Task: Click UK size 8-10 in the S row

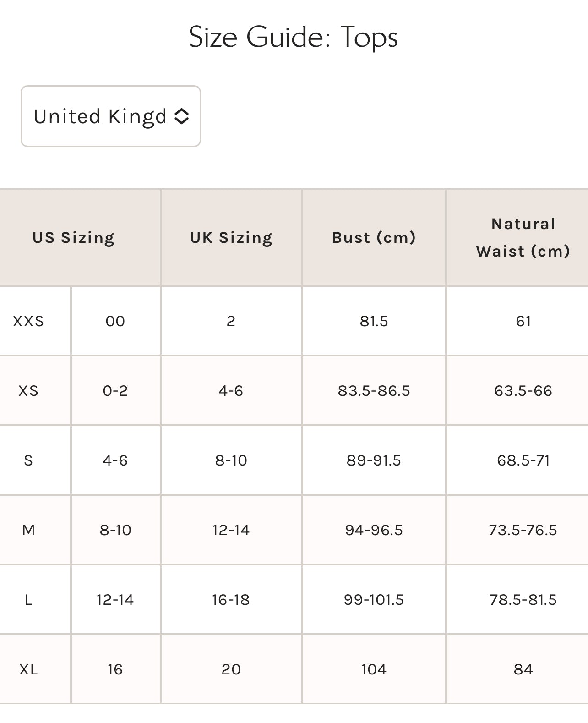Action: [x=231, y=460]
